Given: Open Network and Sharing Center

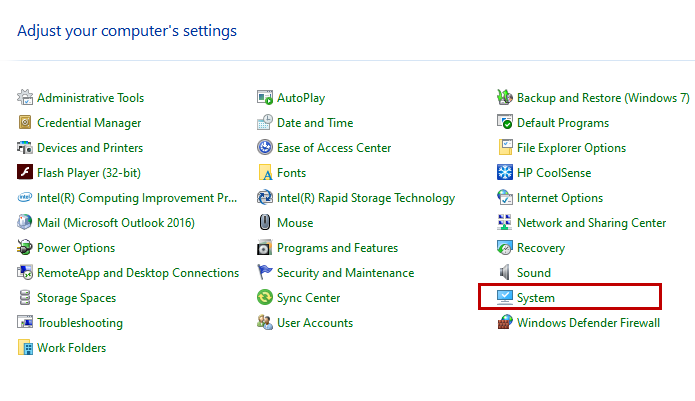Looking at the screenshot, I should point(591,223).
